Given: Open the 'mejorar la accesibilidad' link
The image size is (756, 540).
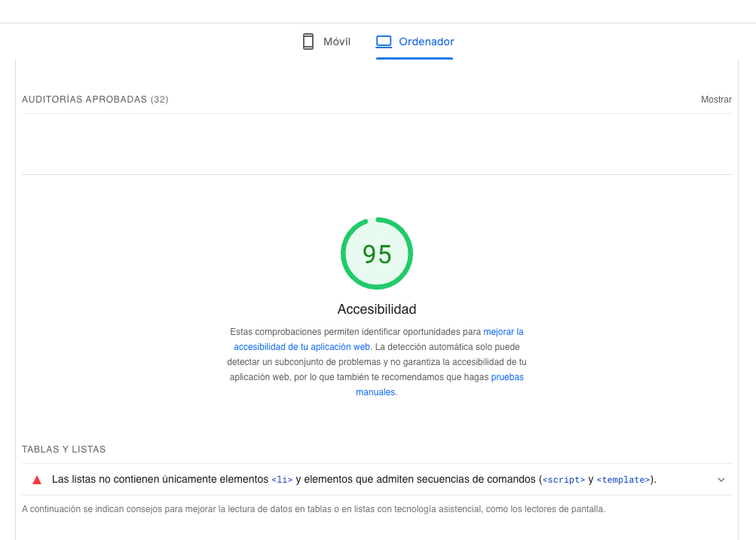Looking at the screenshot, I should tap(503, 332).
